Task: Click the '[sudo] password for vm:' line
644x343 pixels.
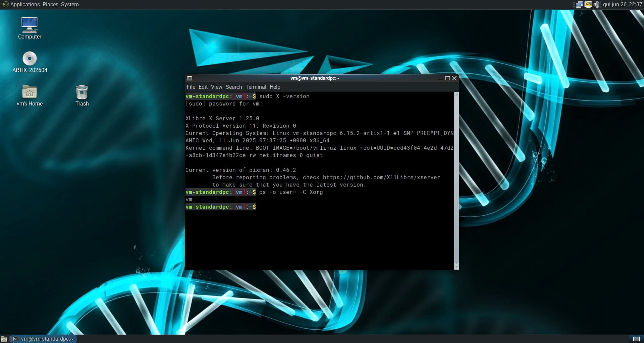Action: 224,104
